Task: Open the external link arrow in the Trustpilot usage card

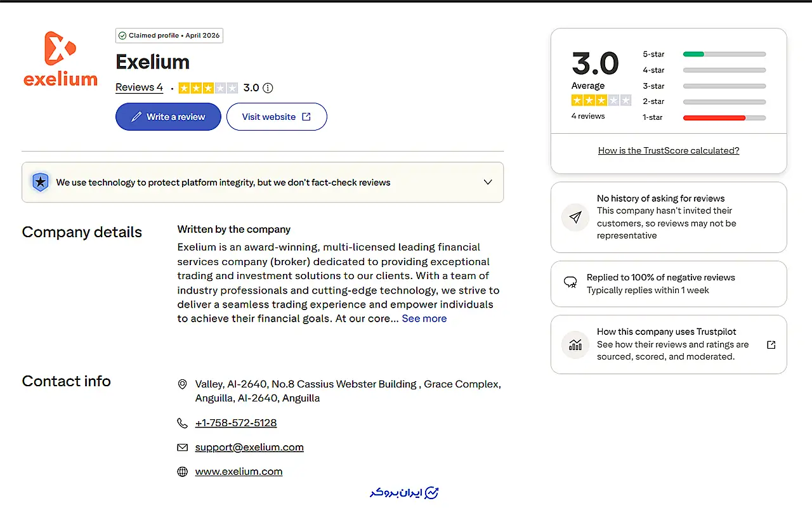Action: point(771,345)
